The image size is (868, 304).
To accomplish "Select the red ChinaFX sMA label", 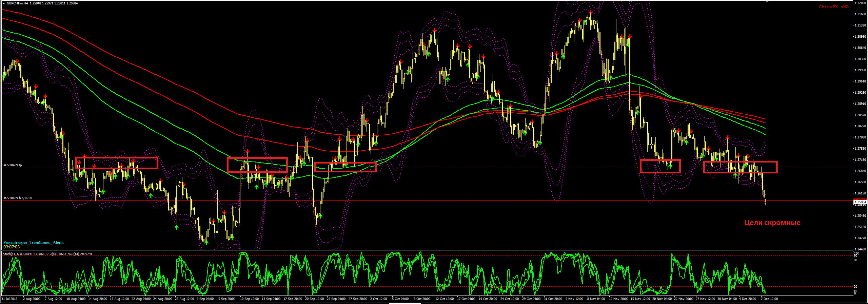I will click(x=834, y=7).
